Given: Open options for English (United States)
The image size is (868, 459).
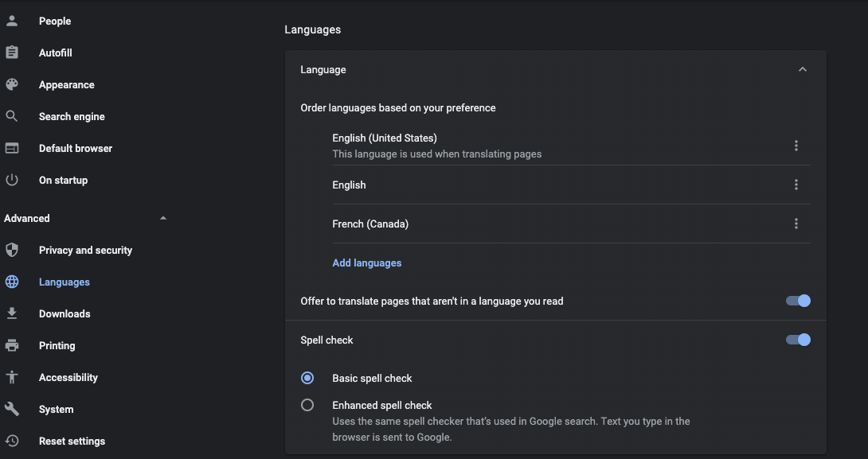Looking at the screenshot, I should (x=796, y=145).
